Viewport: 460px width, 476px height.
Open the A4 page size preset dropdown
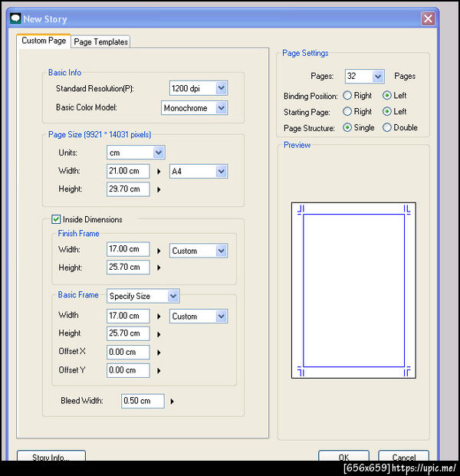click(x=199, y=172)
